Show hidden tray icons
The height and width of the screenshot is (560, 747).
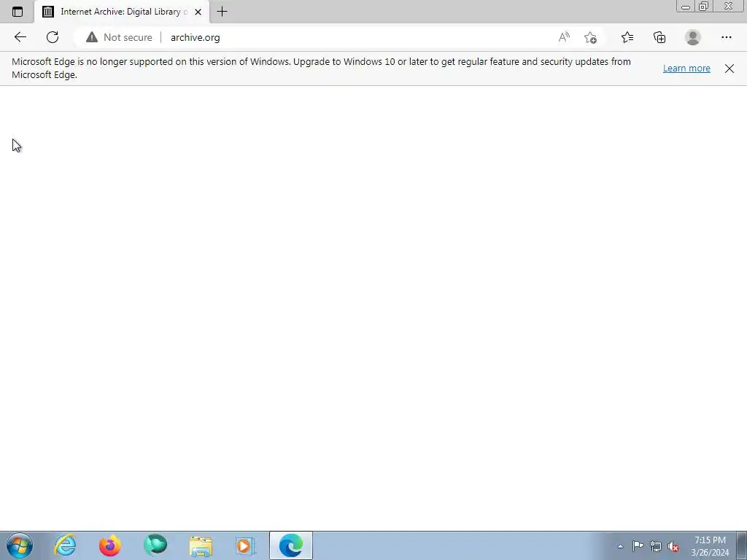pos(620,546)
